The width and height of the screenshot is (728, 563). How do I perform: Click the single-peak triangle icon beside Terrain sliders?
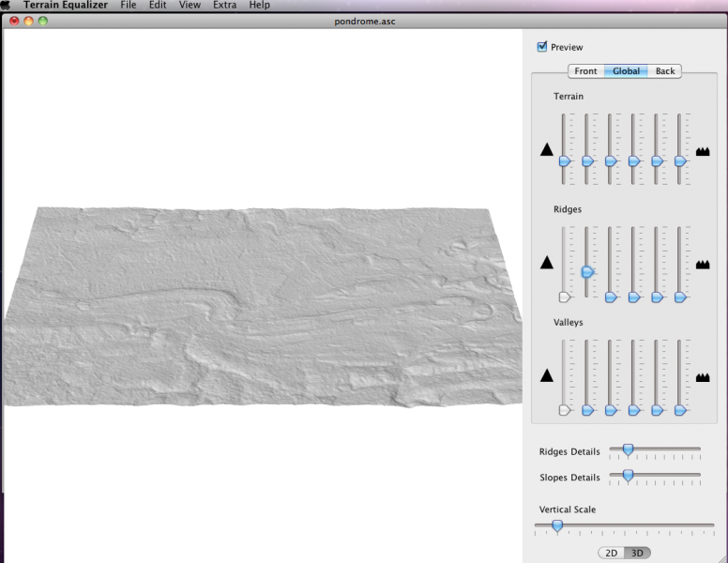(547, 149)
